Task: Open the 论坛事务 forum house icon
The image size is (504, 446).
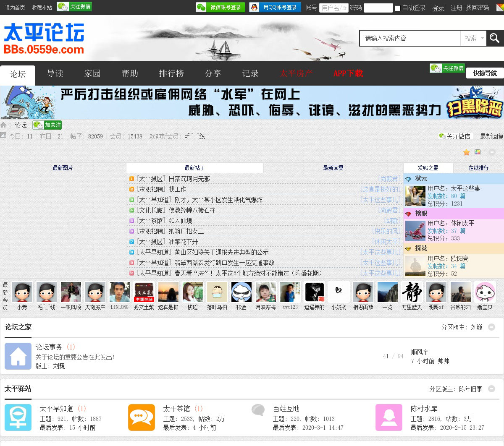Action: pyautogui.click(x=18, y=356)
